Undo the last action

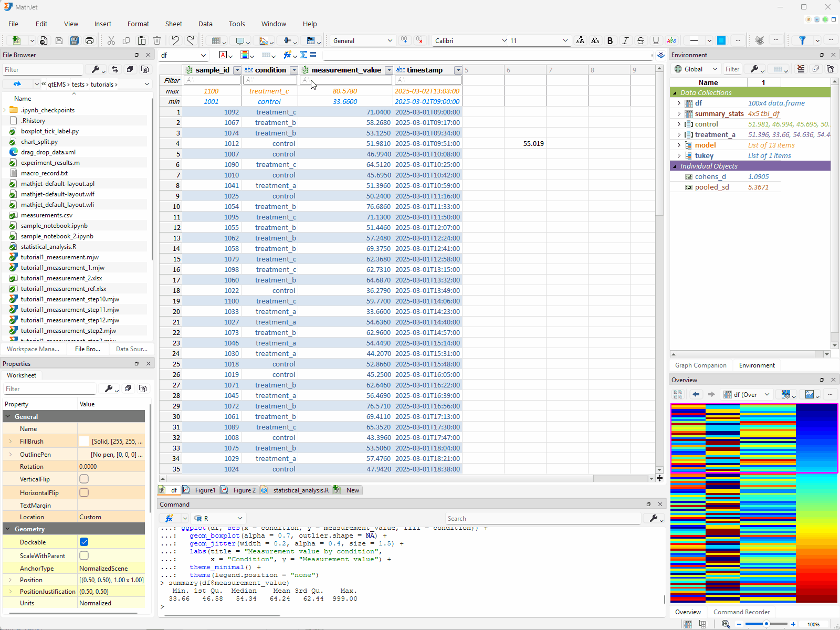(x=175, y=40)
